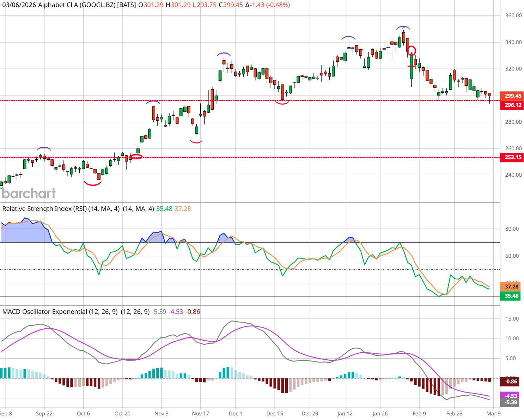Click the 340.00 price axis label
The height and width of the screenshot is (420, 524).
513,42
